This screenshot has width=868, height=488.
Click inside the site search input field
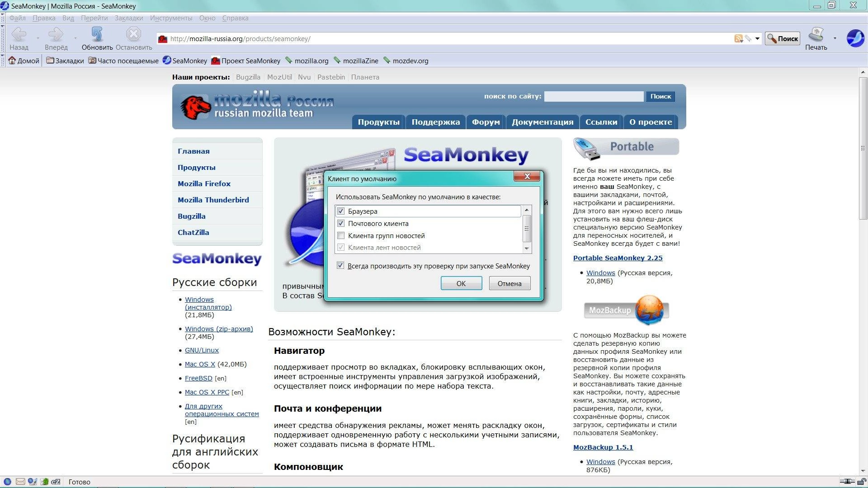pos(594,96)
